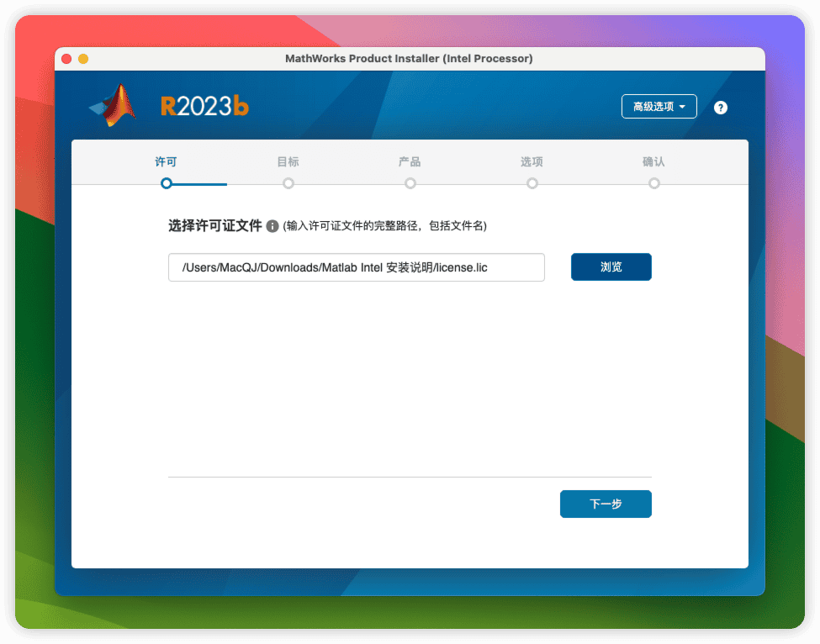Click the 高级选项 dropdown chevron arrow
This screenshot has width=820, height=644.
[x=683, y=106]
